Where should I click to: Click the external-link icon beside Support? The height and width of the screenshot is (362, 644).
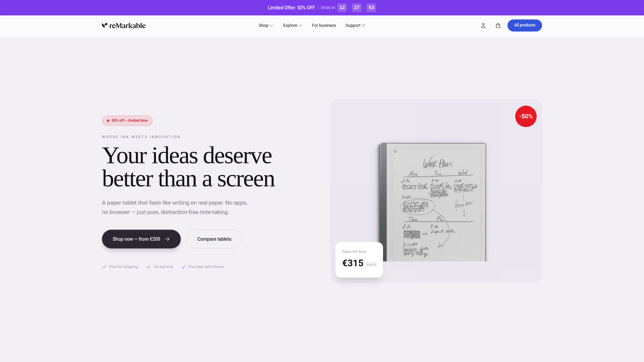pos(364,25)
